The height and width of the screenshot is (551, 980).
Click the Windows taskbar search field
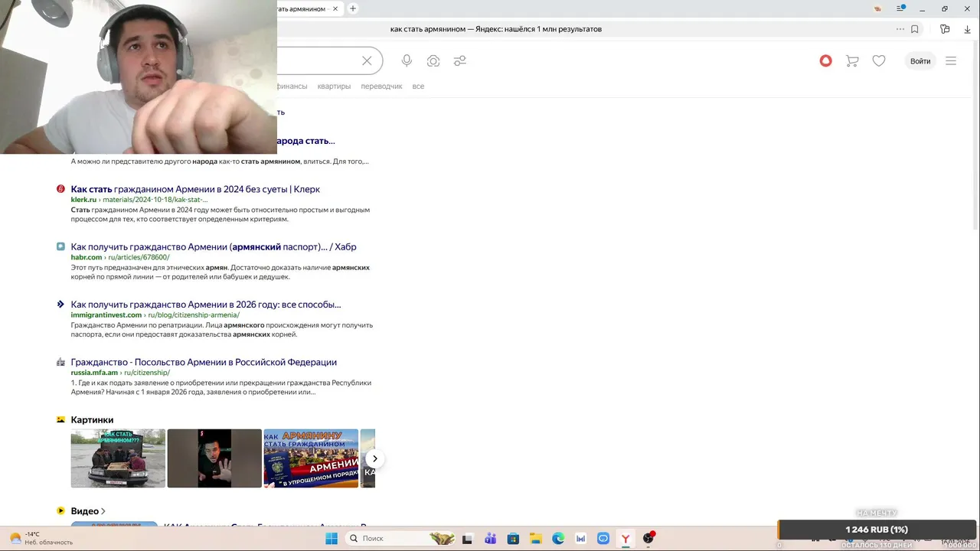401,539
